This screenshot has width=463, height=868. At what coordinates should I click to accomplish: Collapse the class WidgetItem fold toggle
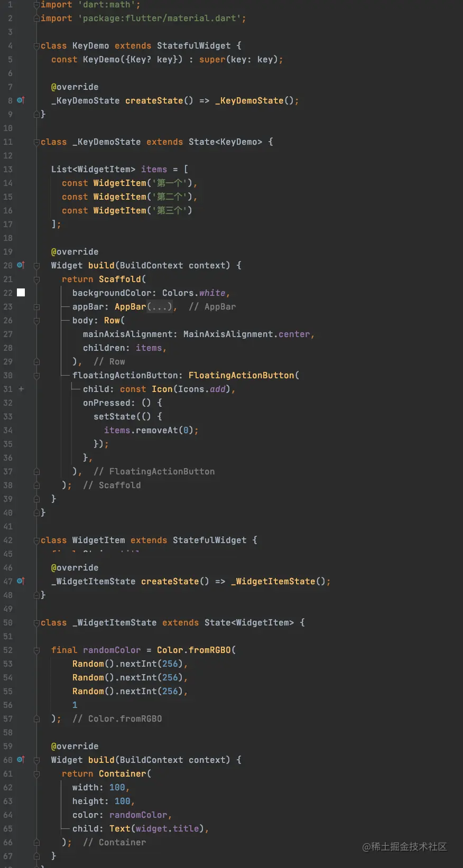click(x=37, y=540)
